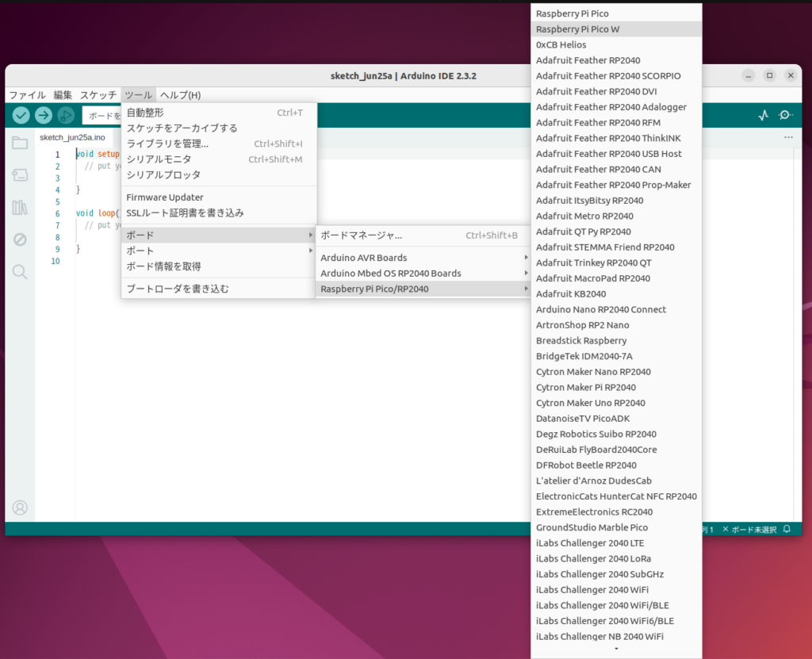
Task: Select Adafruit MacroPad RP2040
Action: pyautogui.click(x=616, y=278)
